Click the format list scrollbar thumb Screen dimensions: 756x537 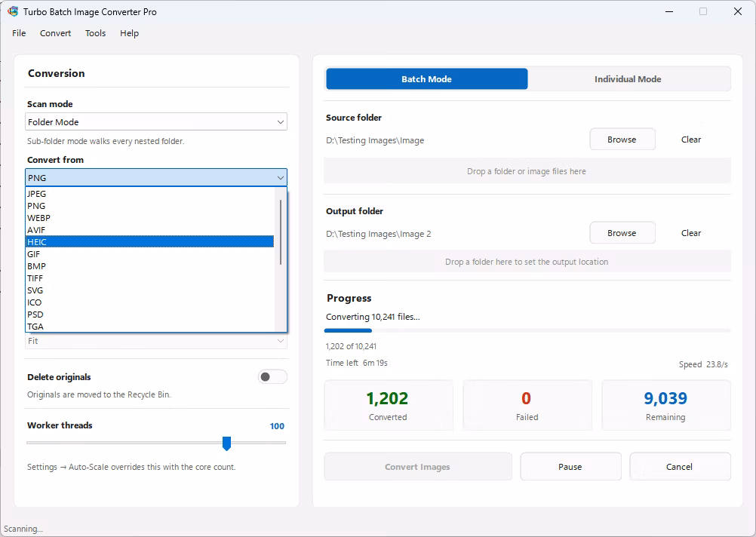(x=281, y=232)
